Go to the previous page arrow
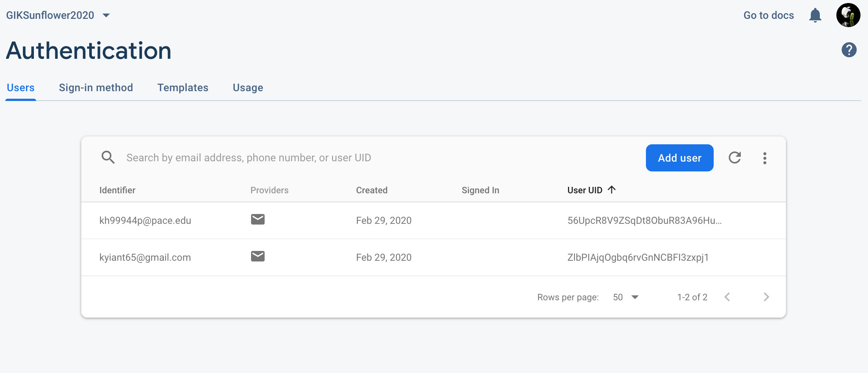Viewport: 868px width, 373px height. tap(727, 297)
